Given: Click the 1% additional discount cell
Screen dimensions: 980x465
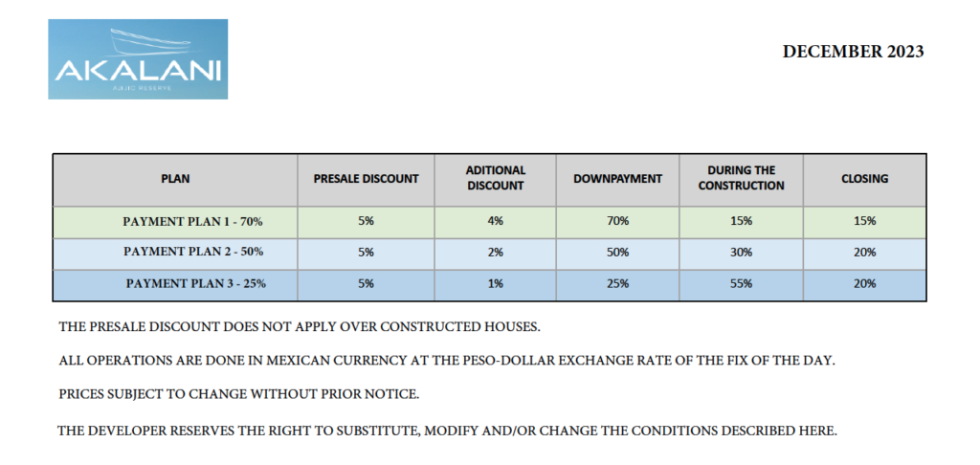Looking at the screenshot, I should (x=496, y=283).
